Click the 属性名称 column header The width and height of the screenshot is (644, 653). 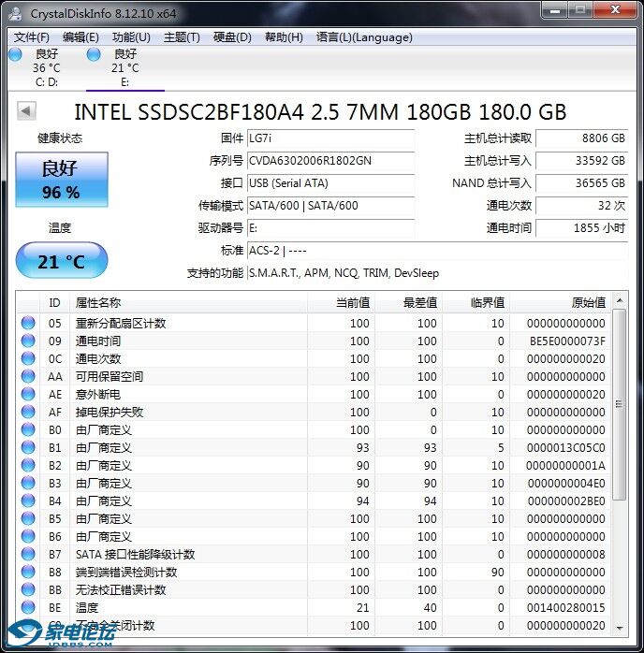point(189,303)
